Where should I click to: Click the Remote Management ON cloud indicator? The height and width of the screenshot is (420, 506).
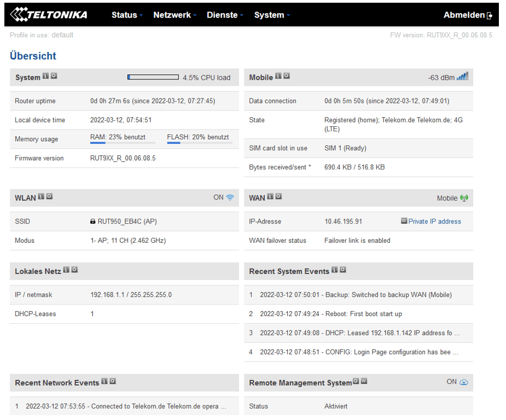(464, 382)
